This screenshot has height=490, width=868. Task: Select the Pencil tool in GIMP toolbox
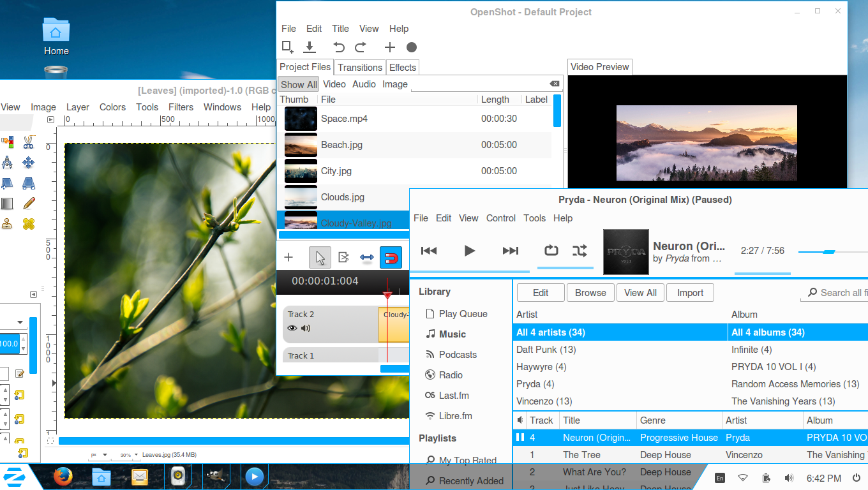click(x=28, y=204)
